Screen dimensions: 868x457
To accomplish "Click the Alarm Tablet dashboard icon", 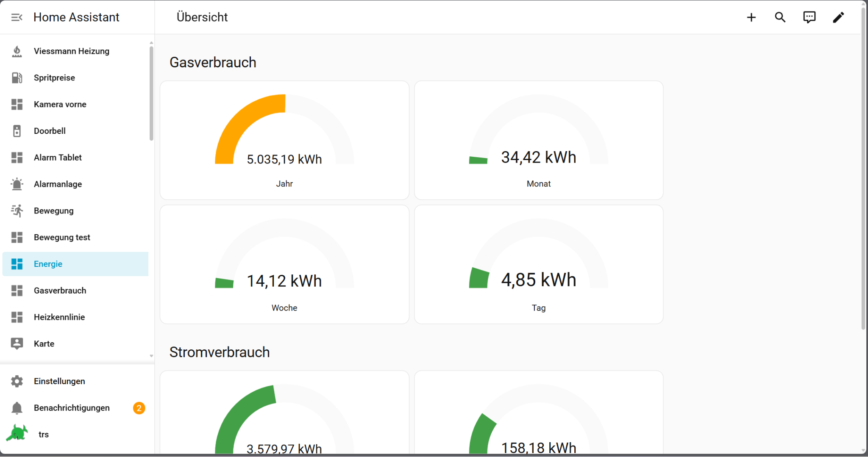I will point(17,158).
